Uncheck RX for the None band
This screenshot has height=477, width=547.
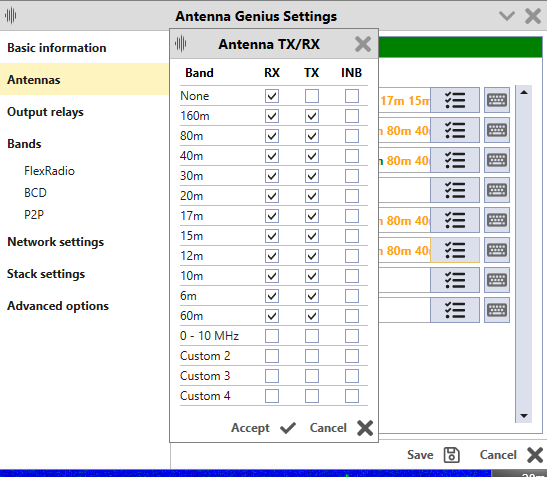point(272,96)
